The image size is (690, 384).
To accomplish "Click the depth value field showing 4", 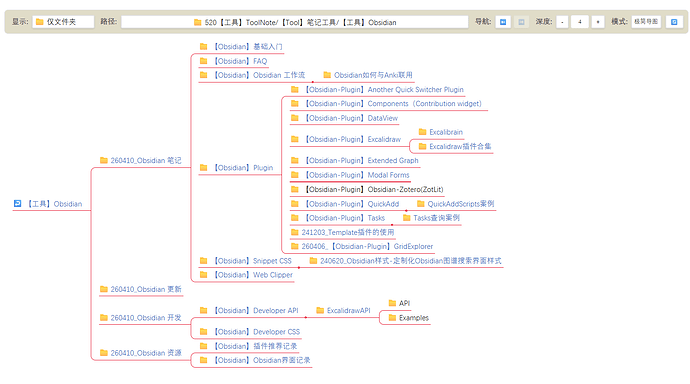I will click(580, 22).
